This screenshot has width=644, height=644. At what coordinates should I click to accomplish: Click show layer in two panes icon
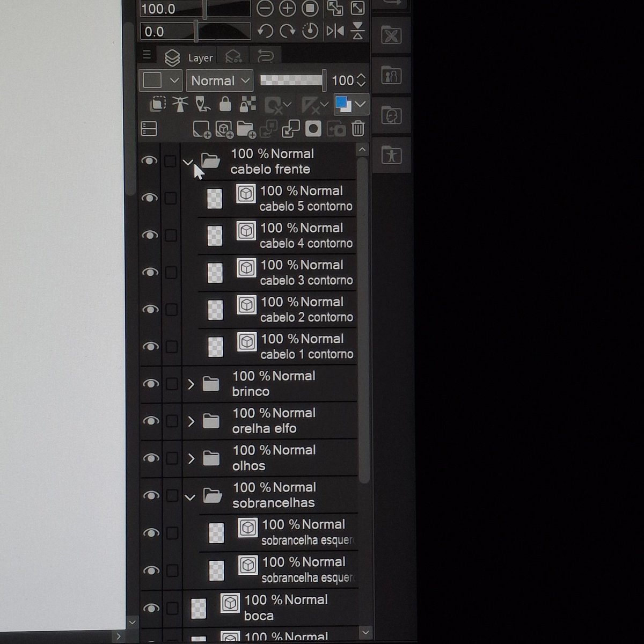149,129
